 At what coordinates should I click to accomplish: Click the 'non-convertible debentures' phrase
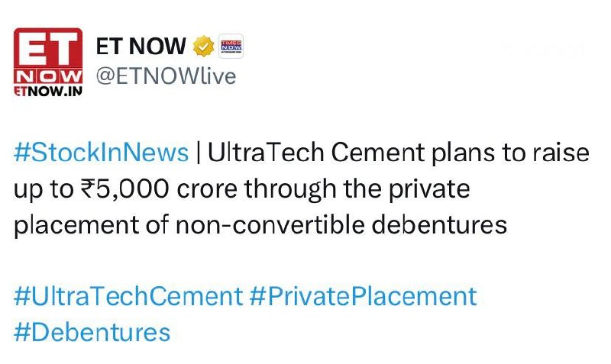pyautogui.click(x=341, y=224)
